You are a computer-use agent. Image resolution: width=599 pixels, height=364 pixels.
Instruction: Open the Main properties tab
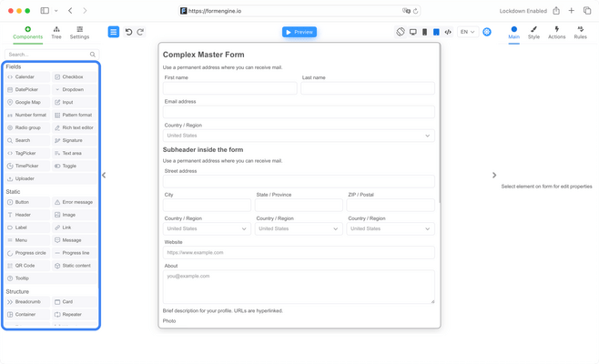point(513,33)
